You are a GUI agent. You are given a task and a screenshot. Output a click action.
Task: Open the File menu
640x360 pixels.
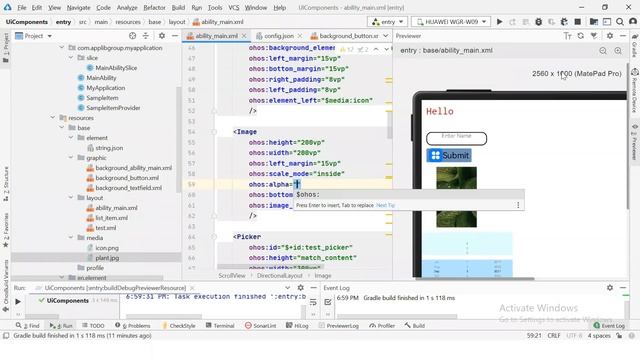click(22, 7)
